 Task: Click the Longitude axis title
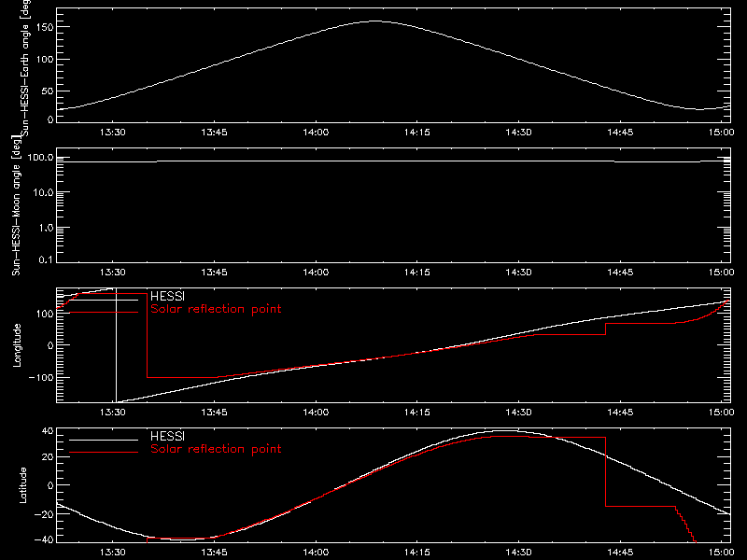click(x=17, y=345)
